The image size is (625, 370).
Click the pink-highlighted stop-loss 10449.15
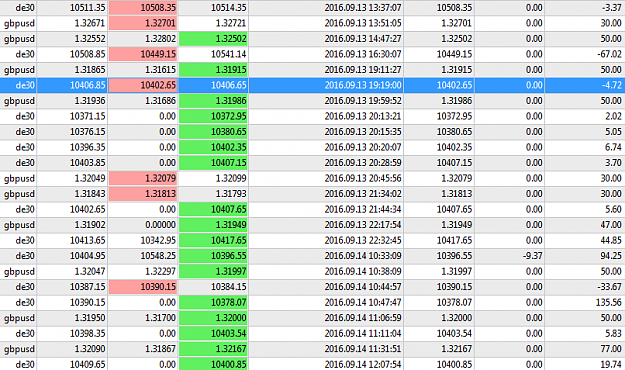point(158,54)
